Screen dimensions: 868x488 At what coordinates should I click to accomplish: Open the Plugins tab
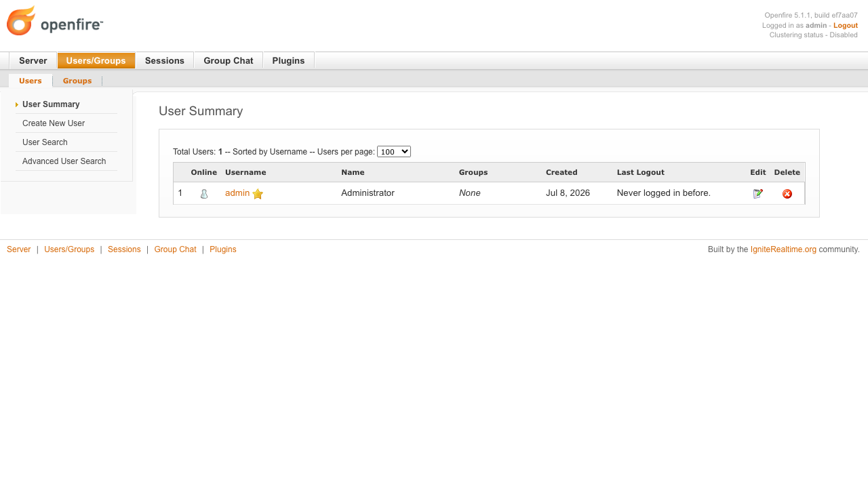click(289, 60)
